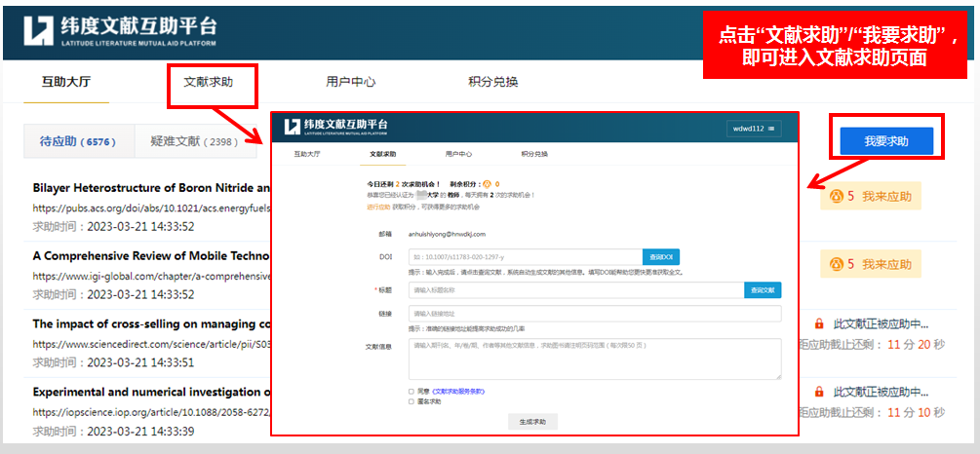Click the 纬度文献互助平台 logo in main header
The height and width of the screenshot is (454, 980).
click(121, 30)
